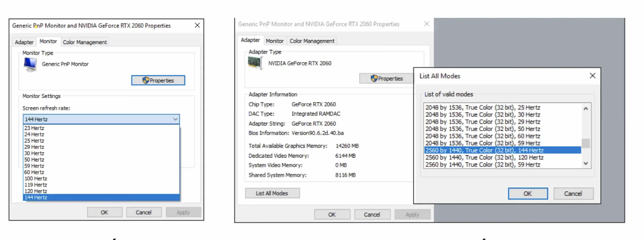Click Cancel in Monitor tab window

coord(144,212)
